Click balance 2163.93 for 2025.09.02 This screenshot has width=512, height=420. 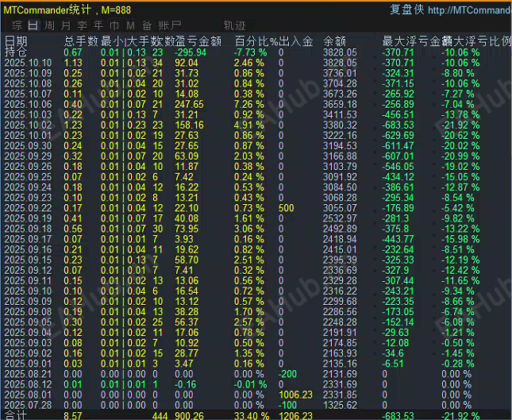[340, 353]
